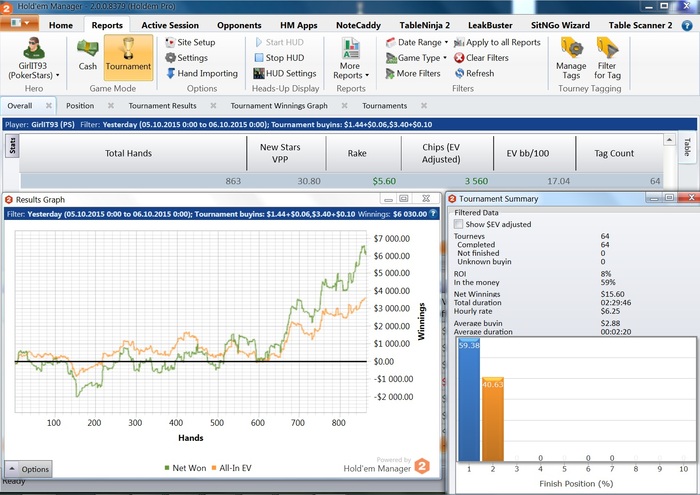Screen dimensions: 700x495
Task: Close the Tournament Winnings Graph tab
Action: [345, 106]
